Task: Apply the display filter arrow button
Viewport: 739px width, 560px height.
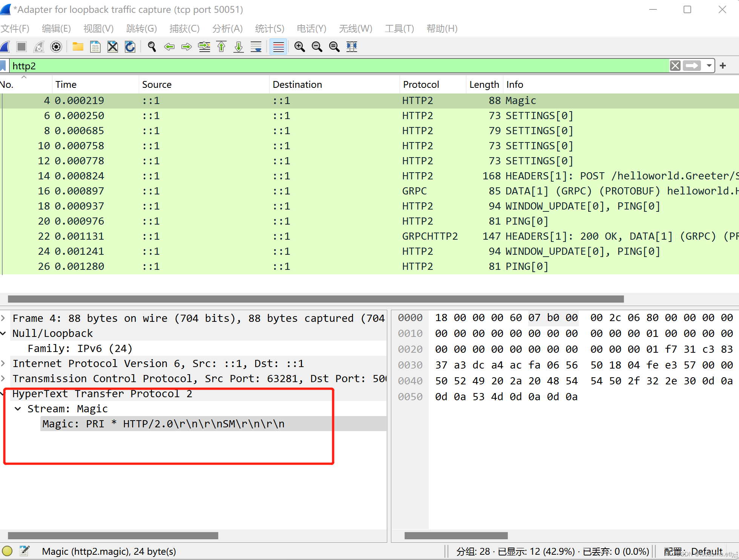Action: pos(692,66)
